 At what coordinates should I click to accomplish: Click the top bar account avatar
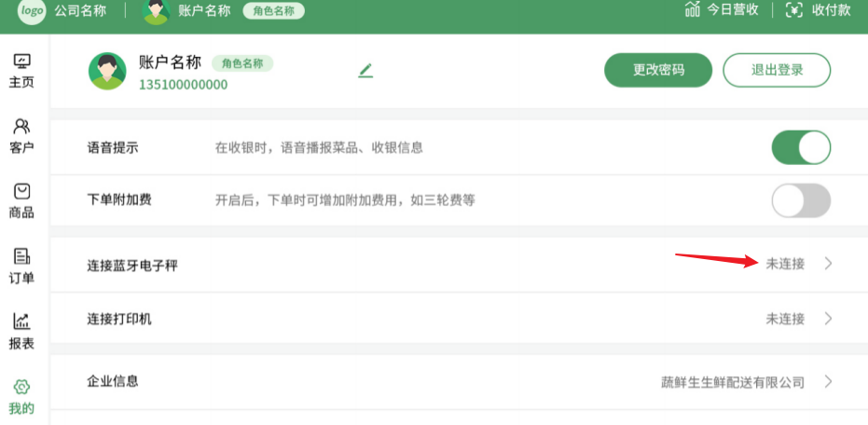click(x=156, y=11)
